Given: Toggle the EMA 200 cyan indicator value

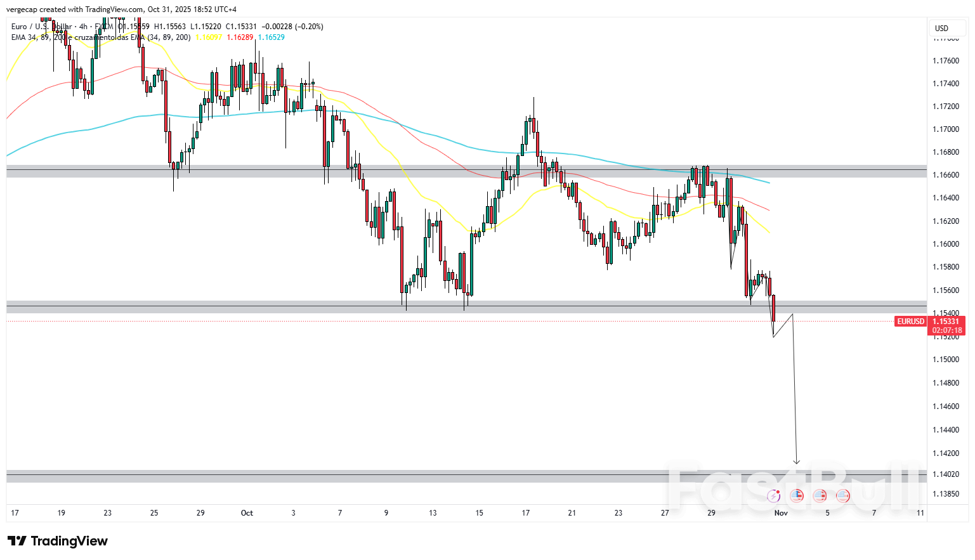Looking at the screenshot, I should [271, 37].
